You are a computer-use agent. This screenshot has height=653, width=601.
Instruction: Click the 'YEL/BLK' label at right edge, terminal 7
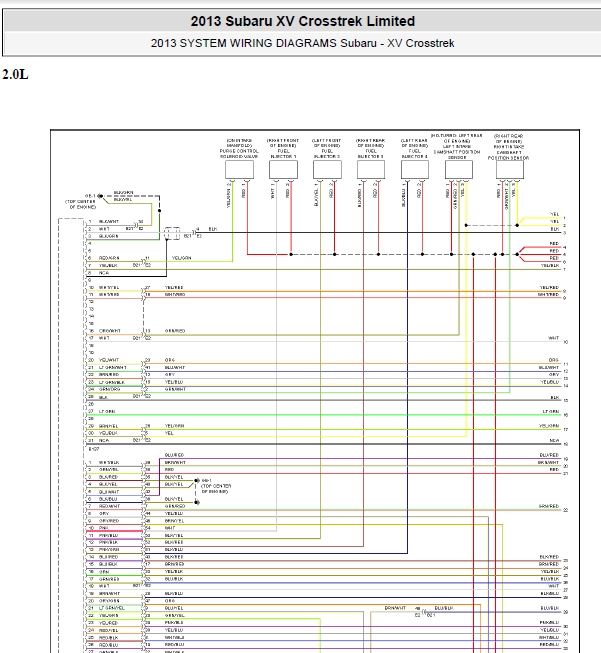550,265
